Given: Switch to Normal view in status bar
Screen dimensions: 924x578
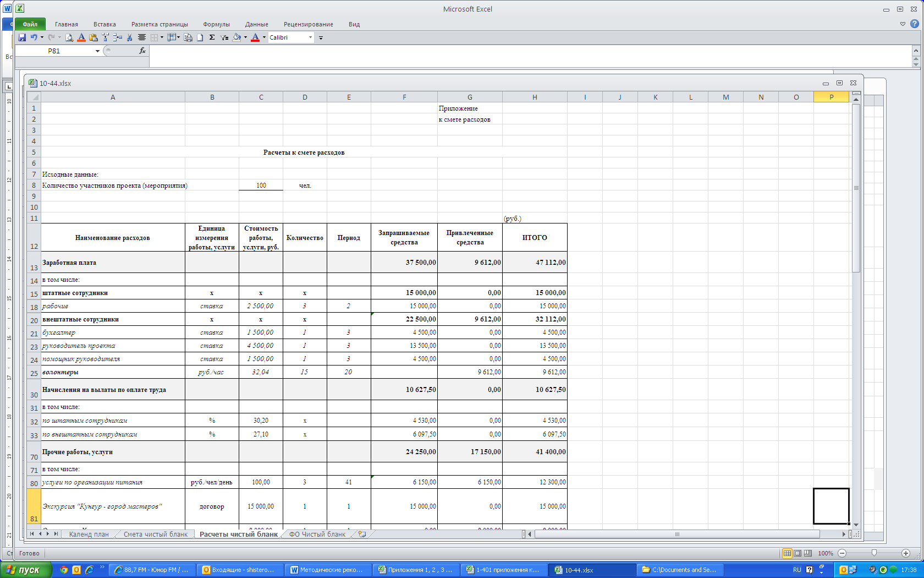Looking at the screenshot, I should point(787,553).
